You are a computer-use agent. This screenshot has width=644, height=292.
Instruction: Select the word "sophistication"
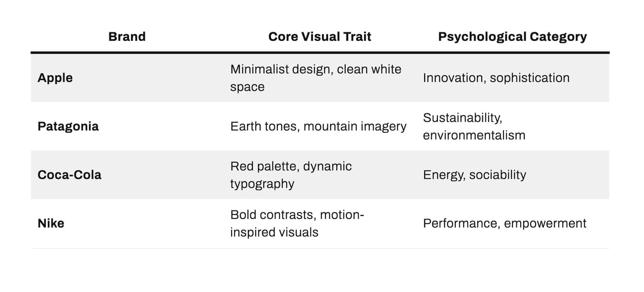[530, 78]
